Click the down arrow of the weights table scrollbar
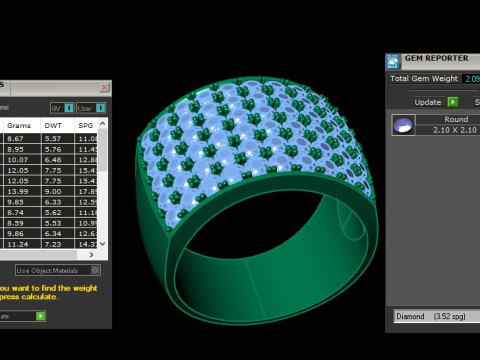Screen dimensions: 480x360 [103, 244]
